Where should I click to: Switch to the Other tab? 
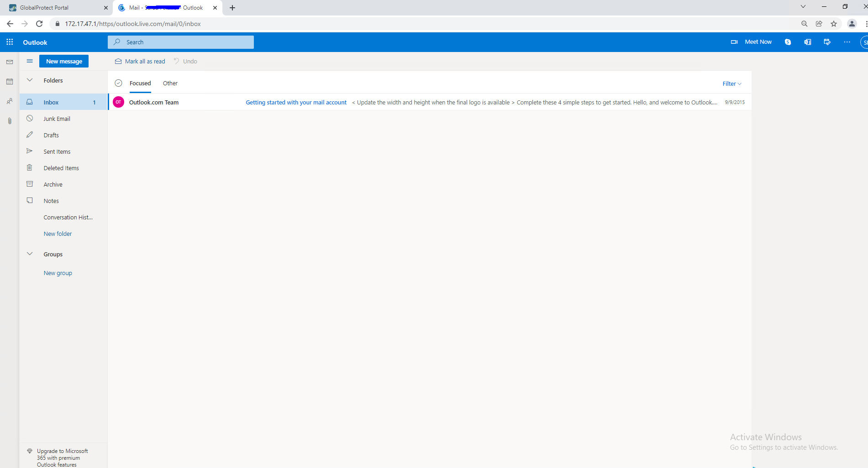(x=170, y=83)
